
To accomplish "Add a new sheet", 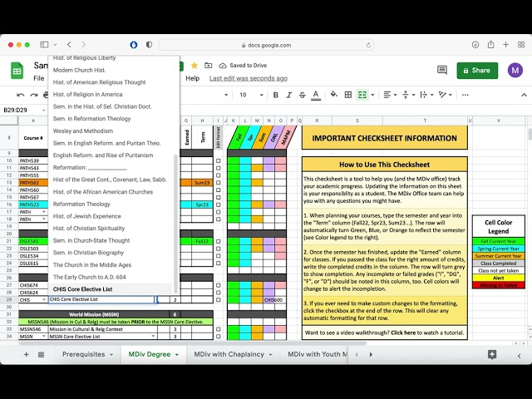I will 26,355.
